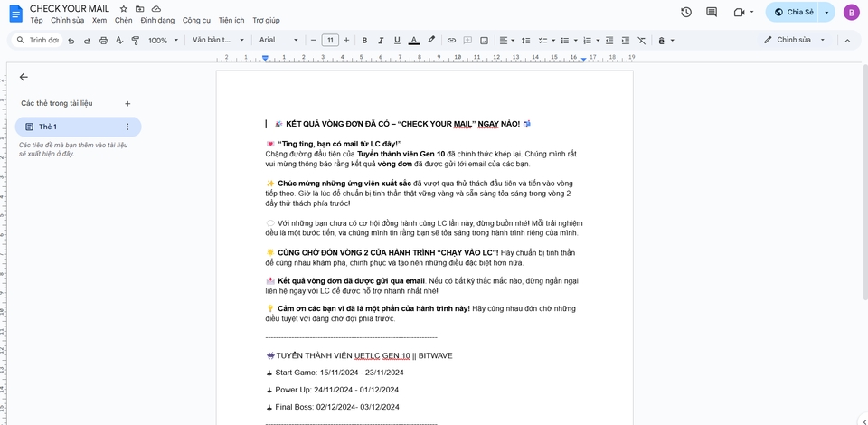Open the account avatar B
Screen dimensions: 868x425
[x=852, y=12]
